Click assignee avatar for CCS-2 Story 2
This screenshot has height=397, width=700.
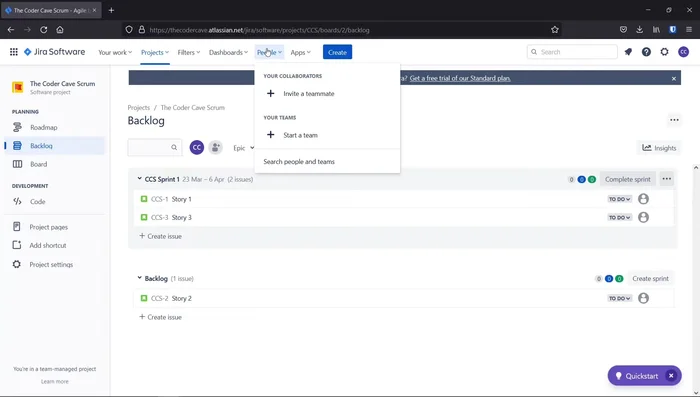643,298
